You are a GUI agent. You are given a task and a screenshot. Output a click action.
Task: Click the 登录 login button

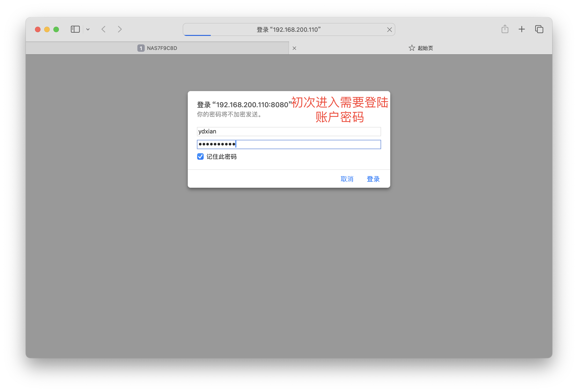(373, 179)
